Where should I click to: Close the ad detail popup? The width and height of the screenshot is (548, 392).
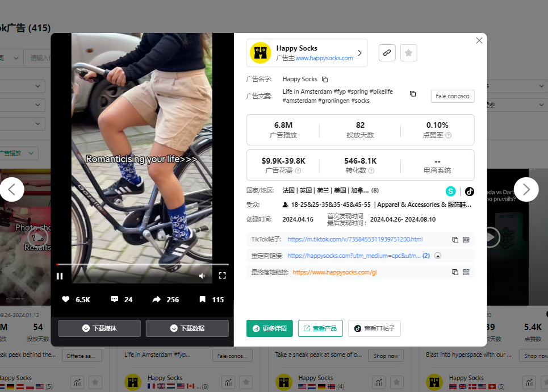[x=479, y=40]
